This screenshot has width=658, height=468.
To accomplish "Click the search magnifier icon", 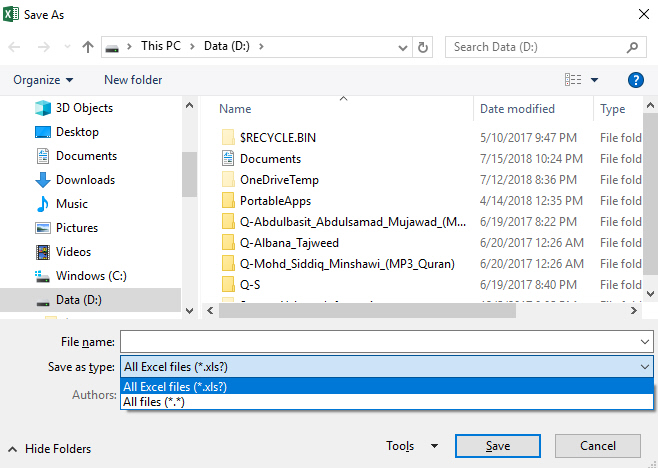I will coord(633,47).
